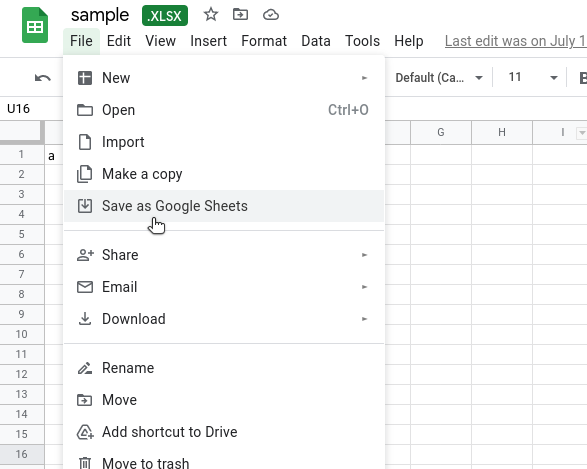587x469 pixels.
Task: Open the View menu
Action: point(161,41)
